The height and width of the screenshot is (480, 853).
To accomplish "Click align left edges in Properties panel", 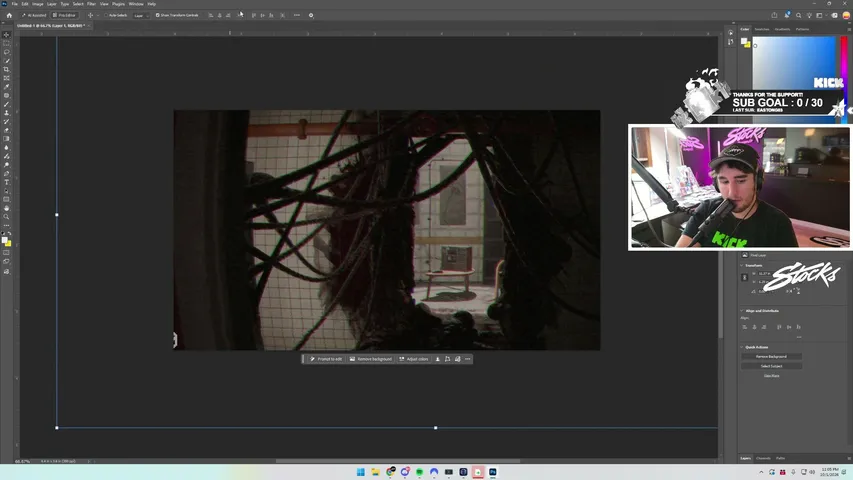I will coord(745,327).
